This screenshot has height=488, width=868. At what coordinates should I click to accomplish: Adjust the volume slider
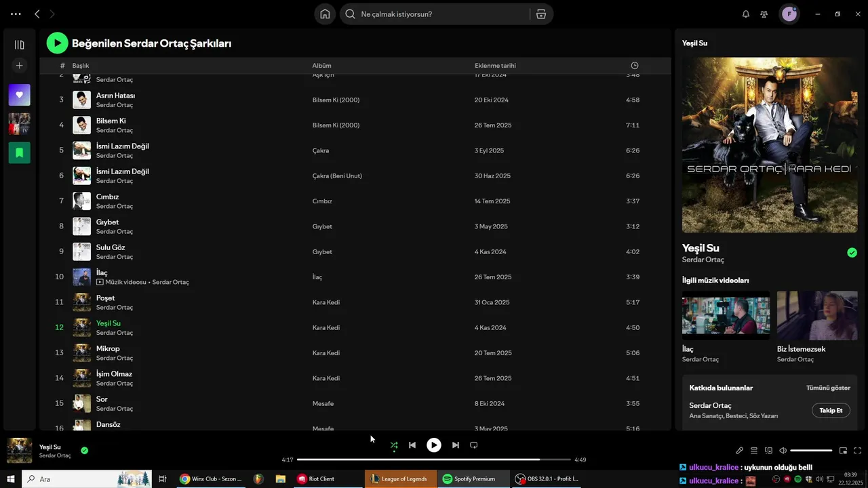tap(811, 451)
